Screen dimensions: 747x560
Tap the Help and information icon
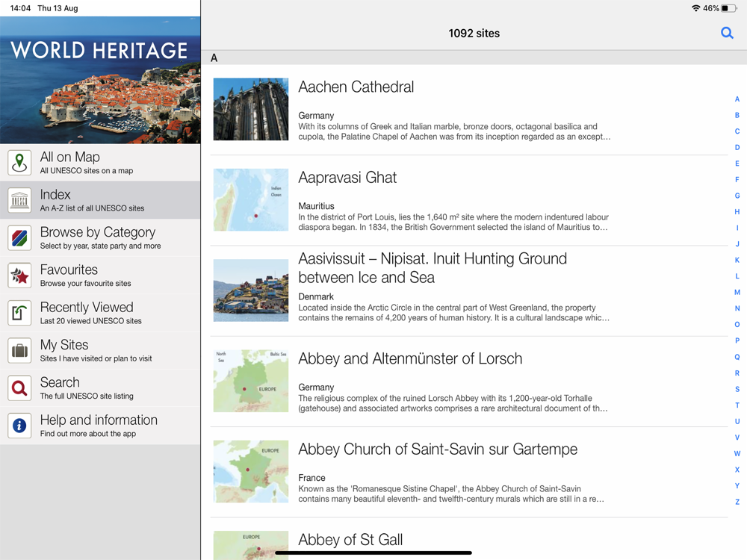coord(19,426)
